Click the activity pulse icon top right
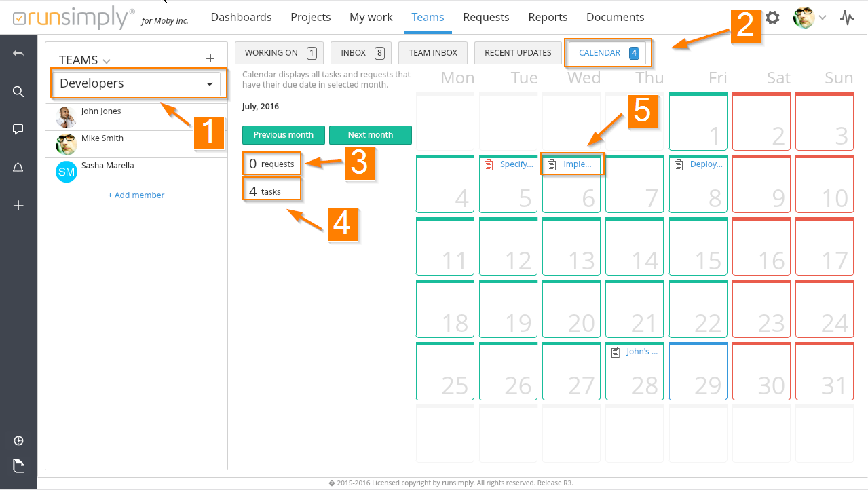 click(847, 18)
